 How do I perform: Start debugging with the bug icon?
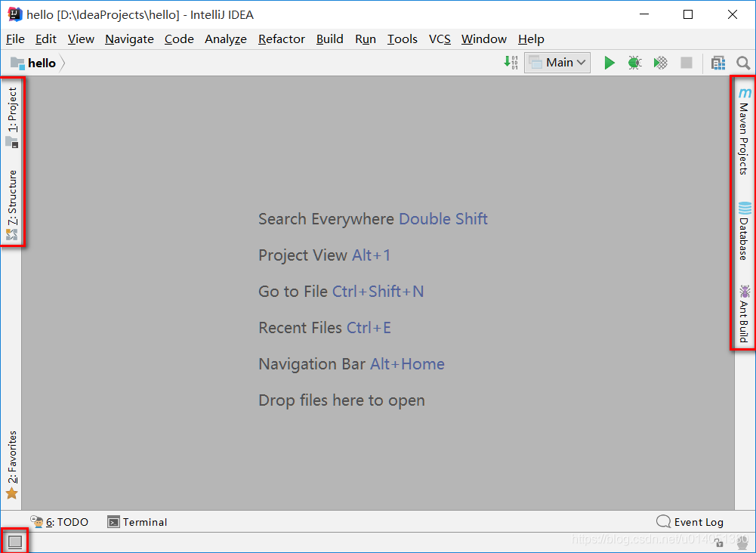click(x=634, y=63)
